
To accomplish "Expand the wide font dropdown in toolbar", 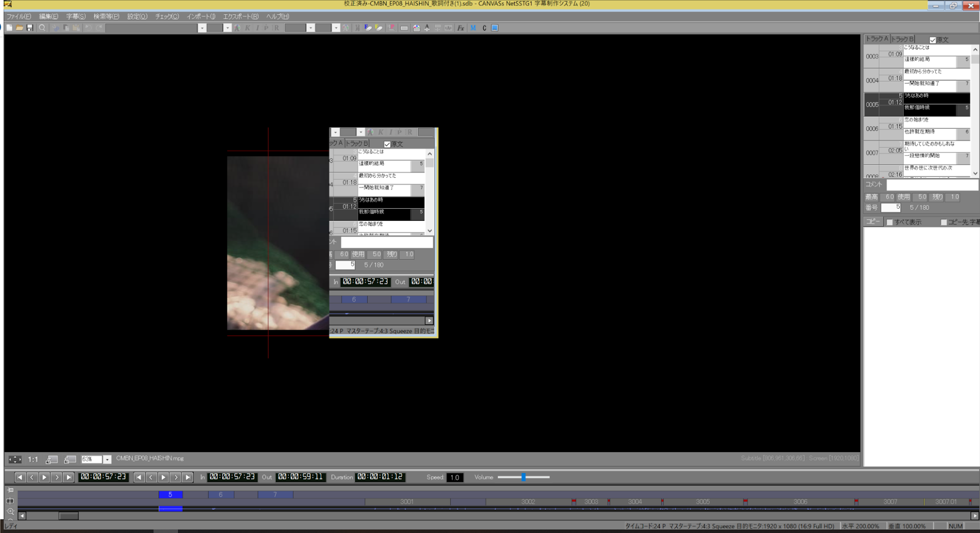I will [202, 28].
